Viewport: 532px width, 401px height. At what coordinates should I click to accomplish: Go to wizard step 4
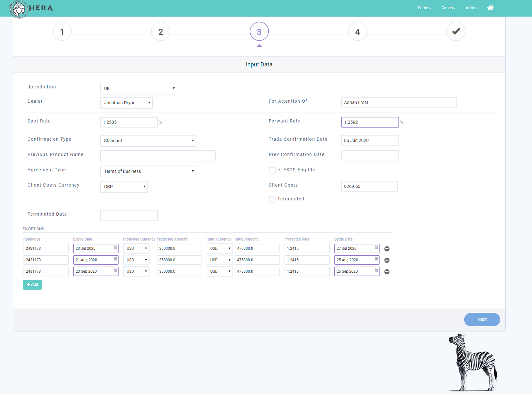pyautogui.click(x=357, y=32)
